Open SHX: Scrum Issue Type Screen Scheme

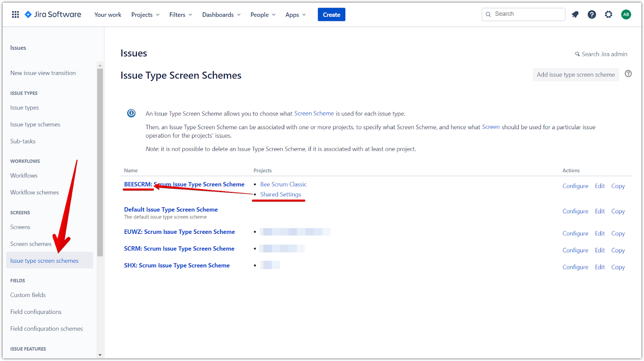[177, 266]
